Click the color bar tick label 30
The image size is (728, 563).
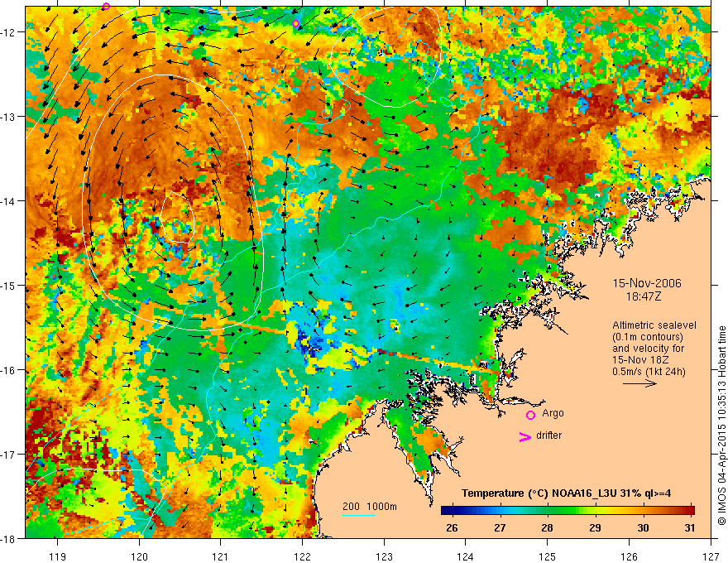pyautogui.click(x=643, y=527)
